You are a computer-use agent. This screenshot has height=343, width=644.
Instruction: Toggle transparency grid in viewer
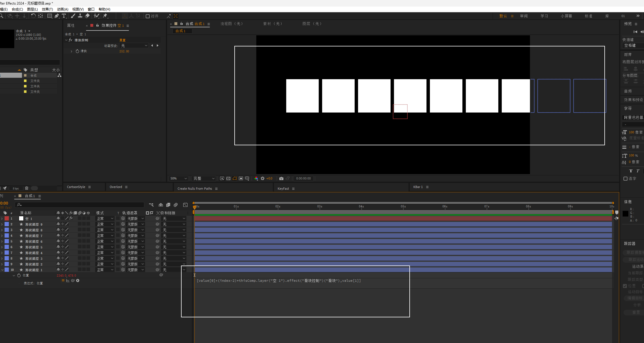click(228, 179)
